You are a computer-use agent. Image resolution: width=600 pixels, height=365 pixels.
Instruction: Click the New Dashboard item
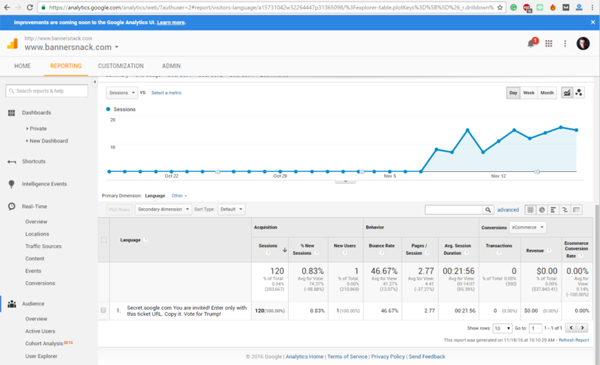47,141
